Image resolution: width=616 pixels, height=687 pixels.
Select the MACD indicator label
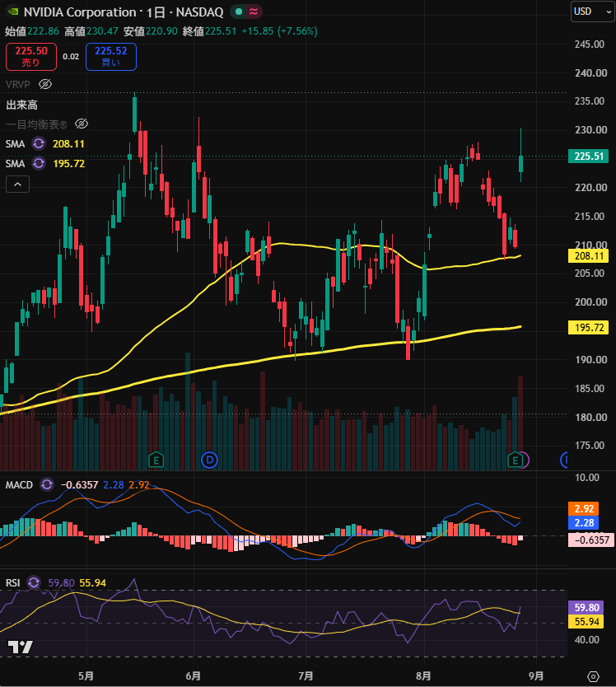pyautogui.click(x=19, y=485)
